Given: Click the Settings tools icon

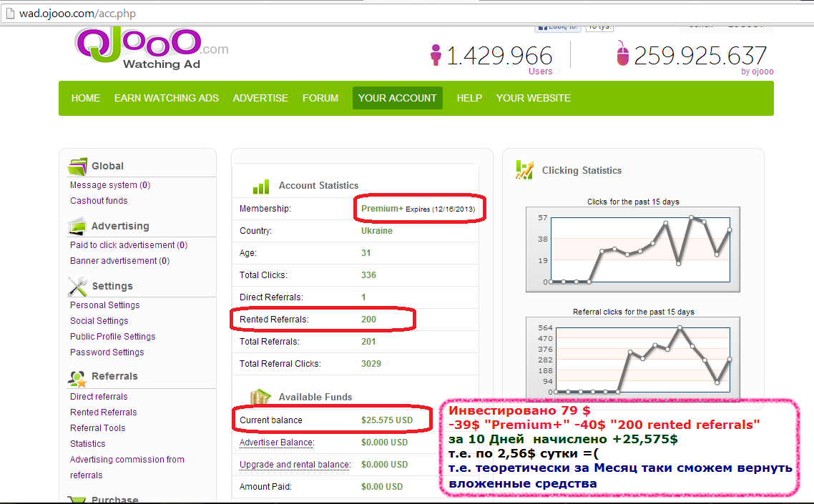Looking at the screenshot, I should tap(77, 287).
